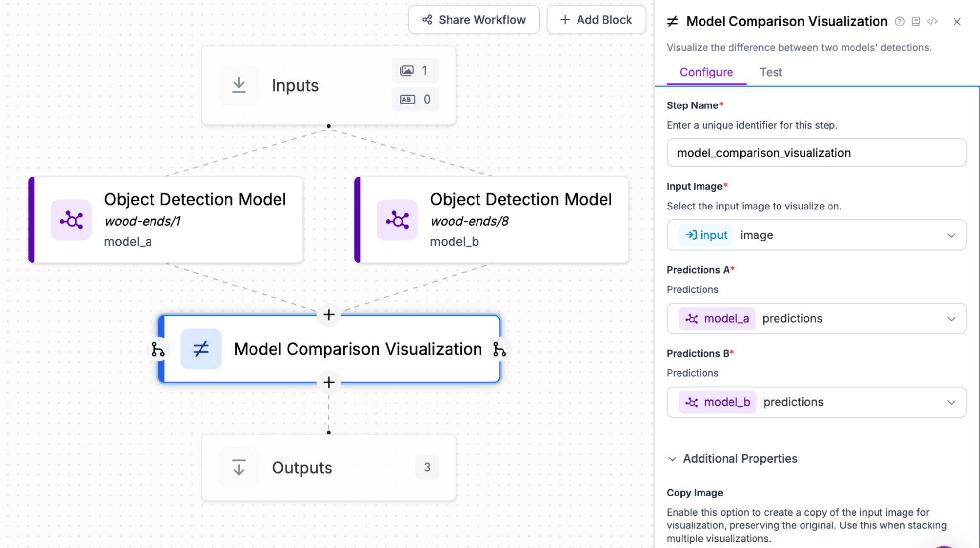Click the help question mark icon
Screen dimensions: 980x548
899,21
